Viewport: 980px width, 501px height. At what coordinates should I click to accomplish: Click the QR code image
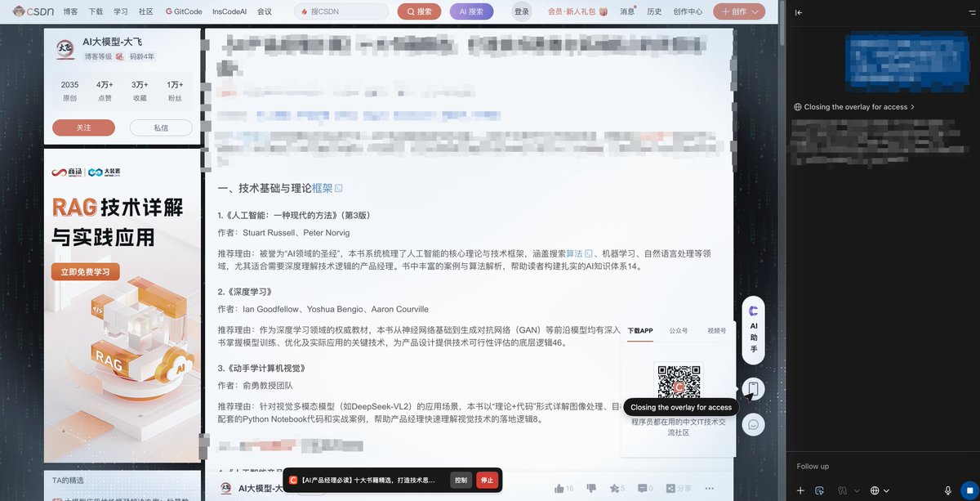[x=679, y=387]
